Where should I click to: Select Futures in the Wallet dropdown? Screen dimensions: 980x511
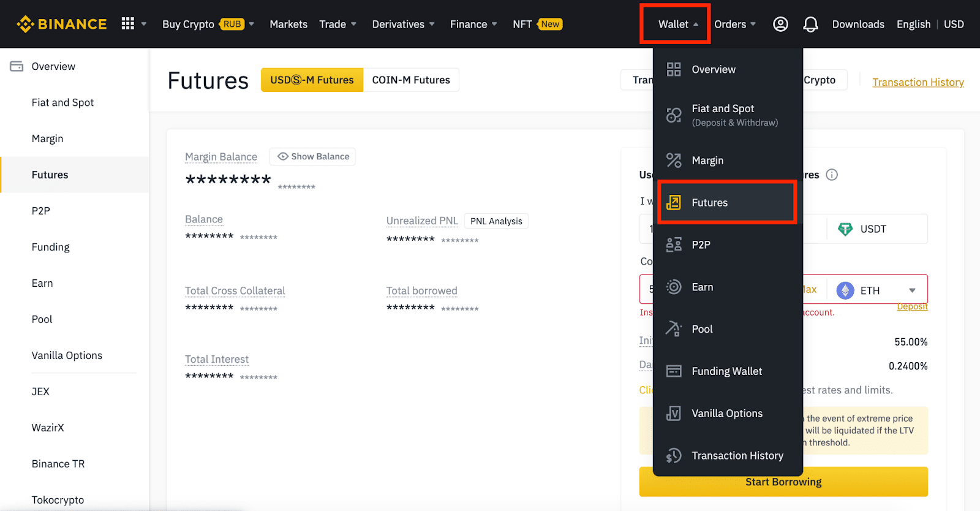(x=727, y=202)
